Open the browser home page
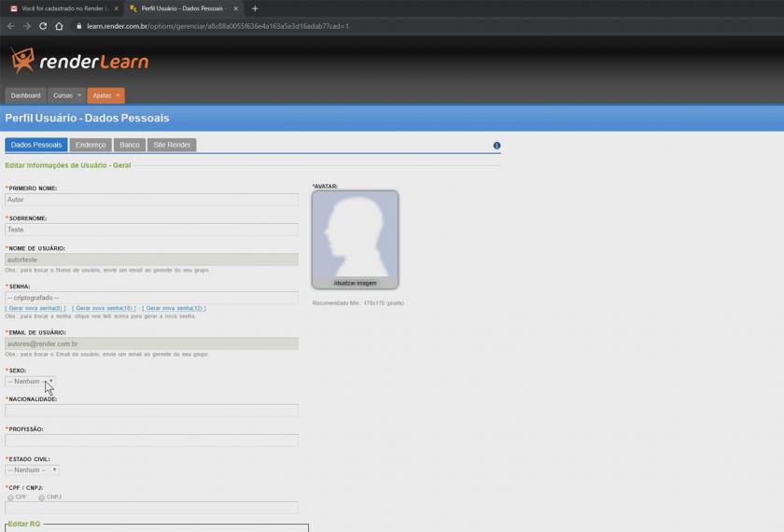This screenshot has height=532, width=784. coord(59,26)
